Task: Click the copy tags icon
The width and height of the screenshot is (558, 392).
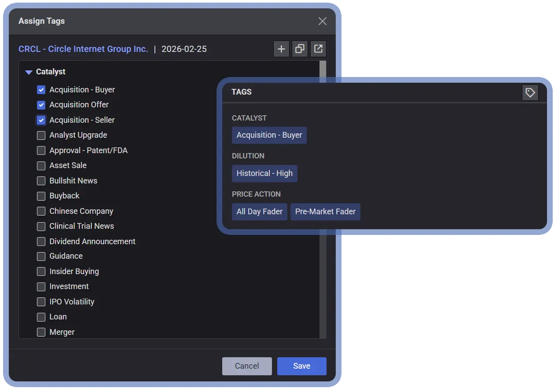Action: click(x=300, y=49)
